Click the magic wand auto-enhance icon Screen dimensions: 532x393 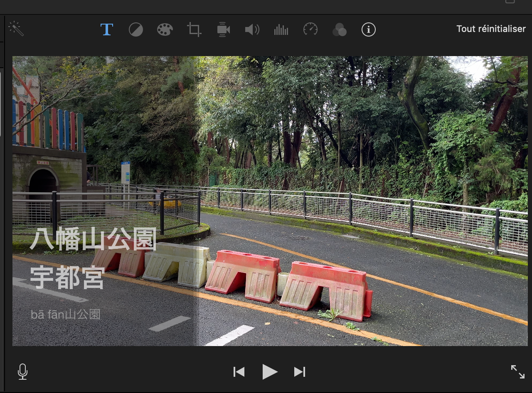(x=16, y=29)
